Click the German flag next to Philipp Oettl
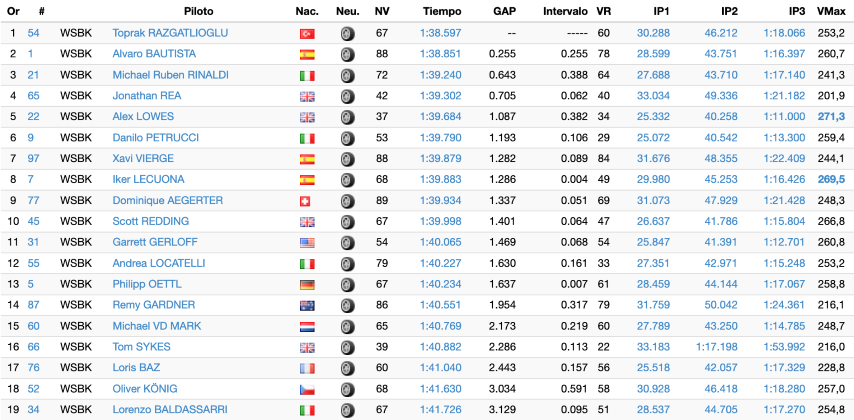Image resolution: width=854 pixels, height=420 pixels. (x=307, y=285)
